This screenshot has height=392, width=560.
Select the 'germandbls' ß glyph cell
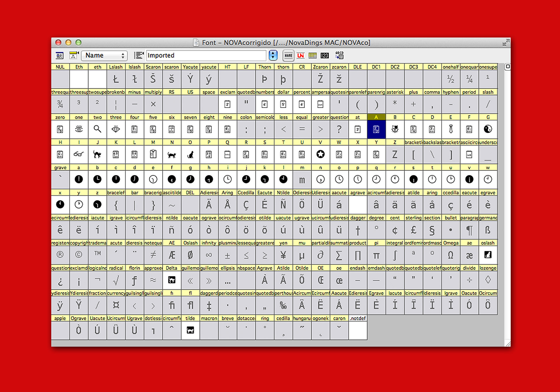488,230
